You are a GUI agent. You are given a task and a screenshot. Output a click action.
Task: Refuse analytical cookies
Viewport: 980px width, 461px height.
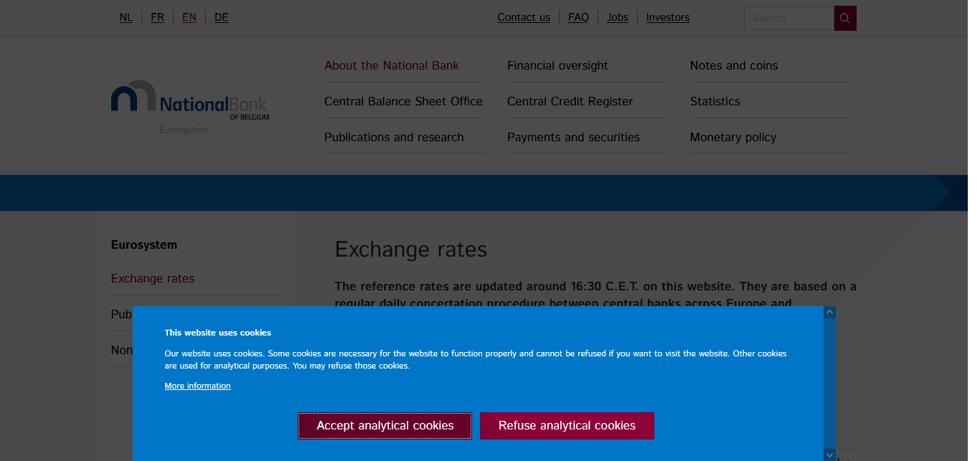[x=567, y=426]
